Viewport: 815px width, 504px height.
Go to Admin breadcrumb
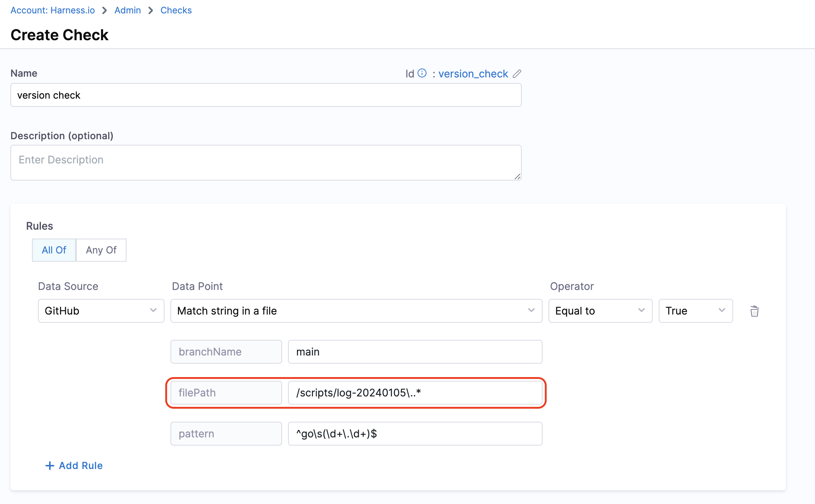click(128, 10)
